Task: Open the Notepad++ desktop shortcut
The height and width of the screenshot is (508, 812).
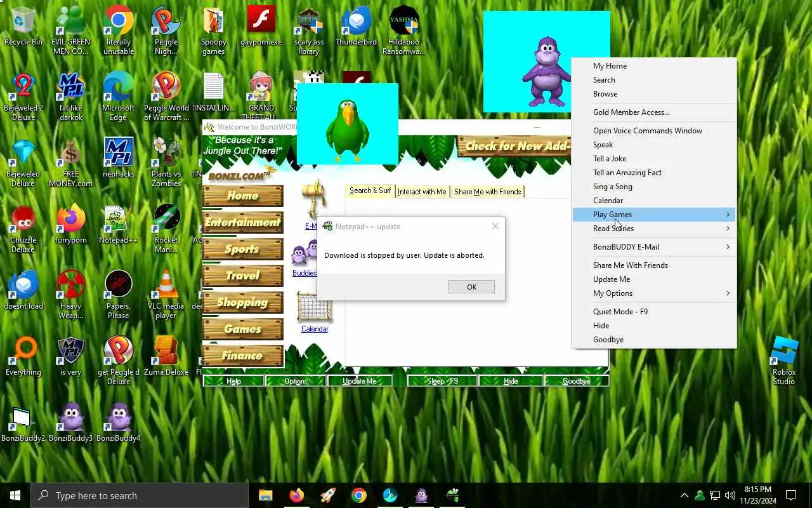Action: [119, 224]
